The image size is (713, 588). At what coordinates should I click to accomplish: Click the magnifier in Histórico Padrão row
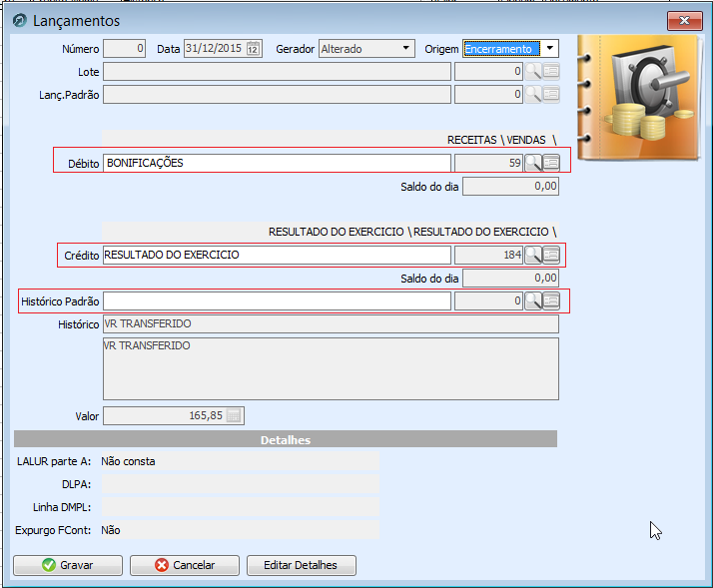533,301
